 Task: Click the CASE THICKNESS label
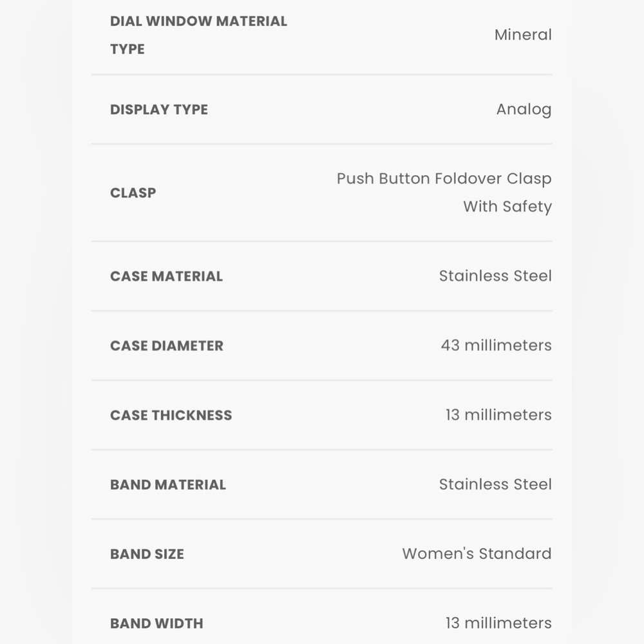coord(171,415)
